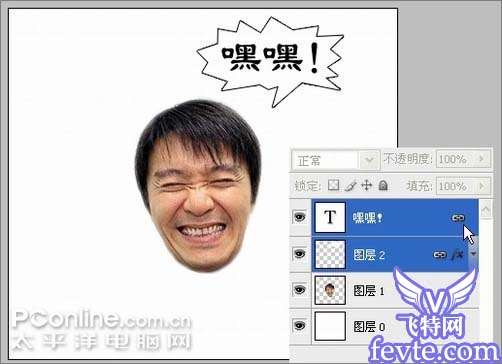Image resolution: width=502 pixels, height=364 pixels.
Task: Click the link icon on 图层 2
Action: point(440,255)
